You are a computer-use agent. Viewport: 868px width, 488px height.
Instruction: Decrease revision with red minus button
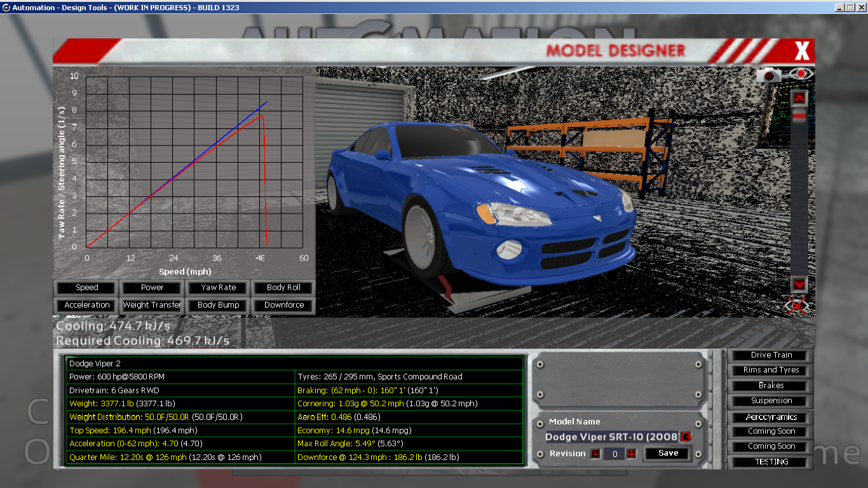click(595, 454)
